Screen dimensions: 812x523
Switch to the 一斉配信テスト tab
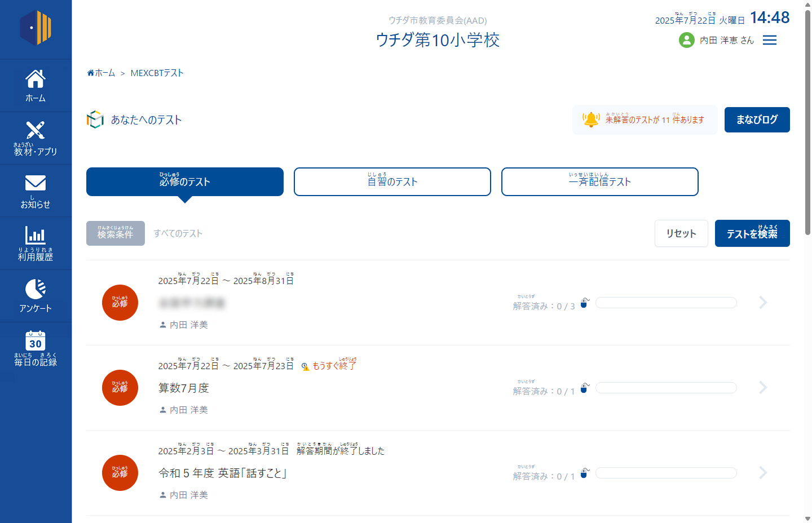[x=599, y=181]
